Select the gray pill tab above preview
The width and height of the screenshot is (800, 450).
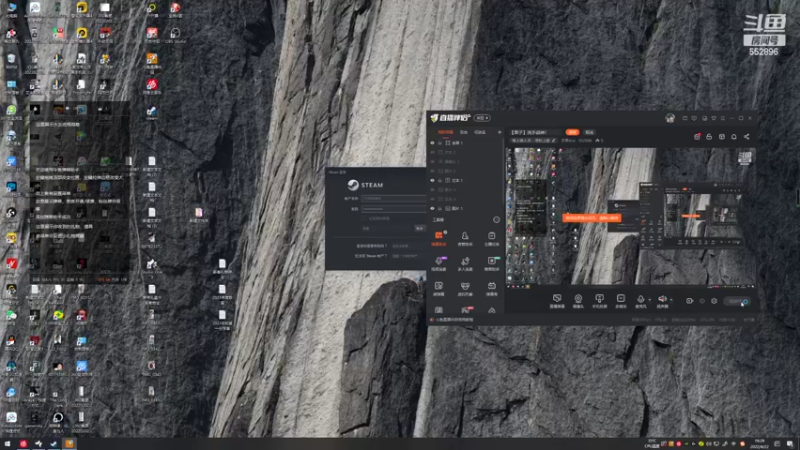(589, 132)
